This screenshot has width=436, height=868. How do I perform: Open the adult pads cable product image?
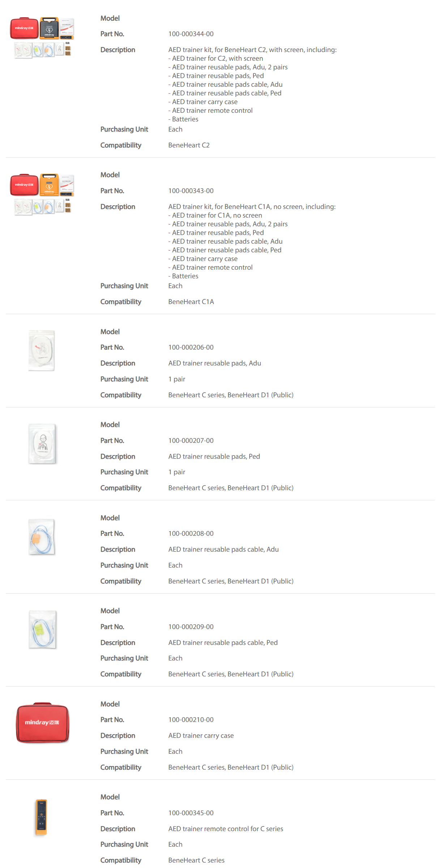[42, 537]
